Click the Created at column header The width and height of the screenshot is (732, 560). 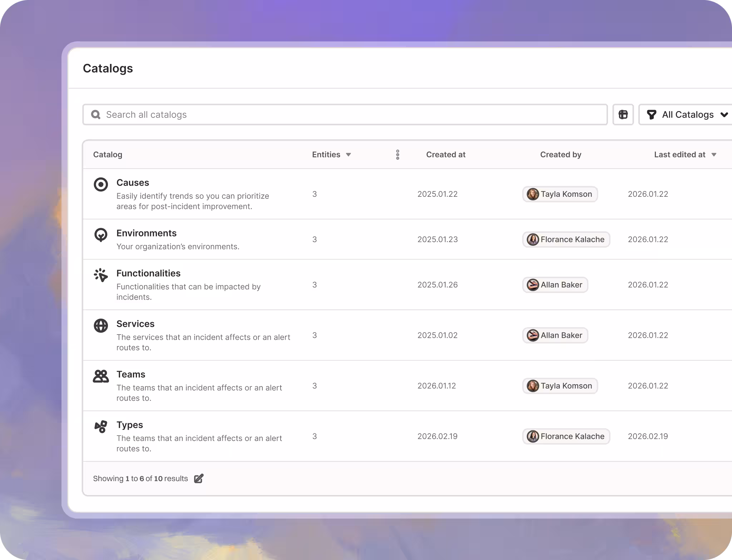[446, 155]
